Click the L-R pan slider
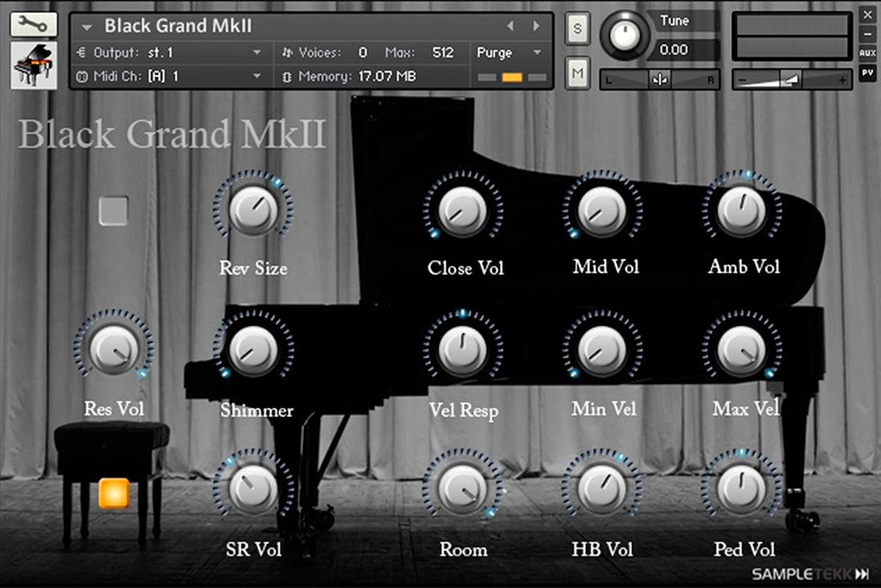Viewport: 881px width, 588px height. (x=659, y=79)
